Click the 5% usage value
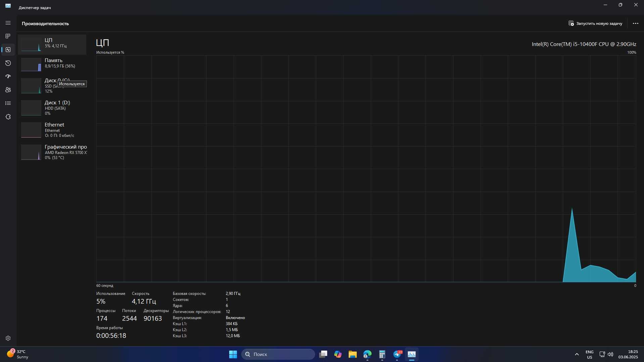Image resolution: width=644 pixels, height=362 pixels. tap(101, 301)
